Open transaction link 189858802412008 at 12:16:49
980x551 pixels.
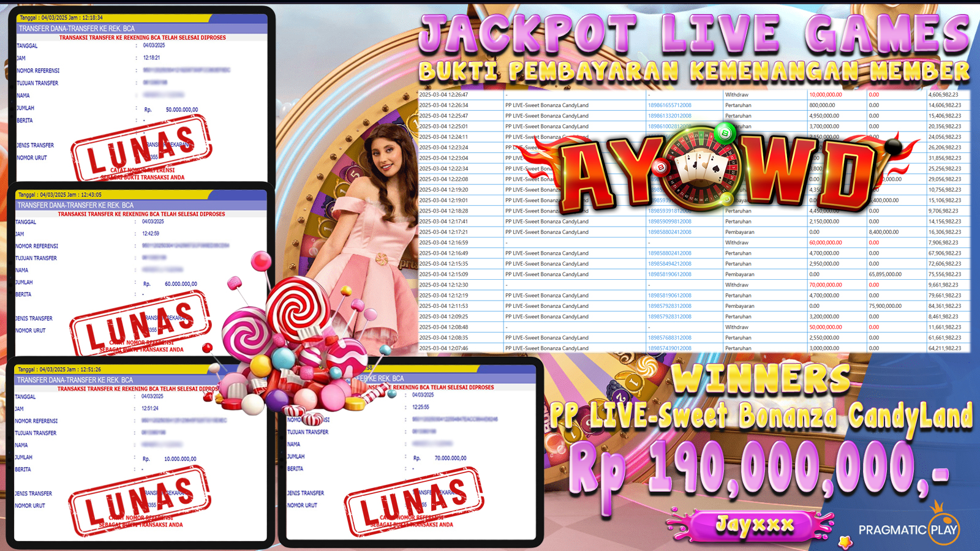(669, 253)
